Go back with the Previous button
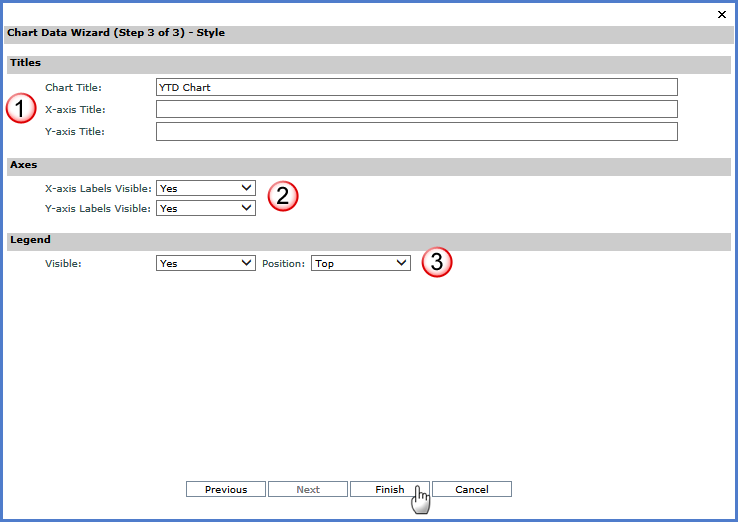 (x=226, y=489)
